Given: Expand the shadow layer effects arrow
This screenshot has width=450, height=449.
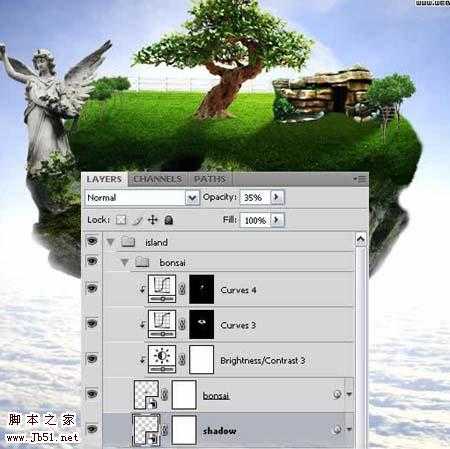Looking at the screenshot, I should tap(349, 429).
